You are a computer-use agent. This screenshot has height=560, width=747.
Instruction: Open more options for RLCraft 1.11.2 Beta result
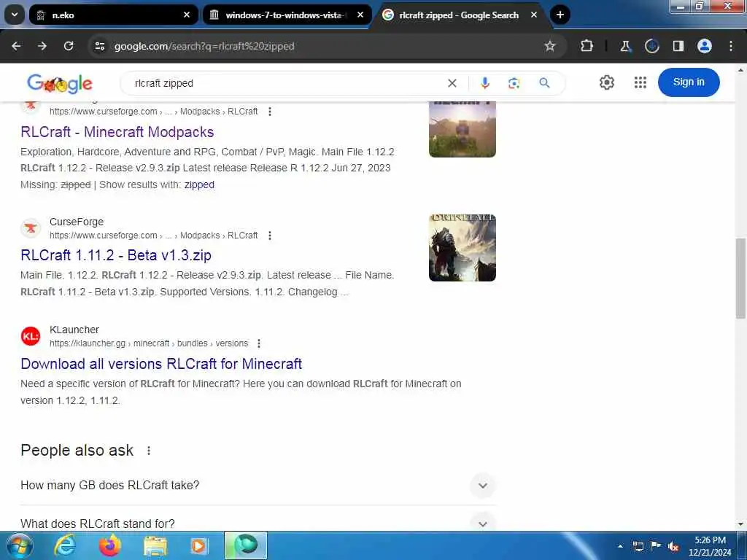tap(270, 236)
